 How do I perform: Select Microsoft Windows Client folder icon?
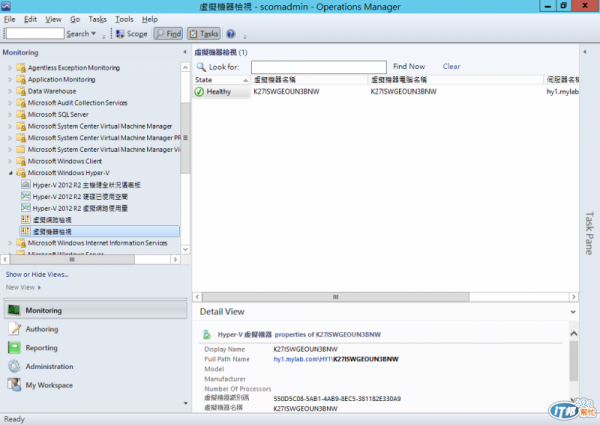click(21, 161)
